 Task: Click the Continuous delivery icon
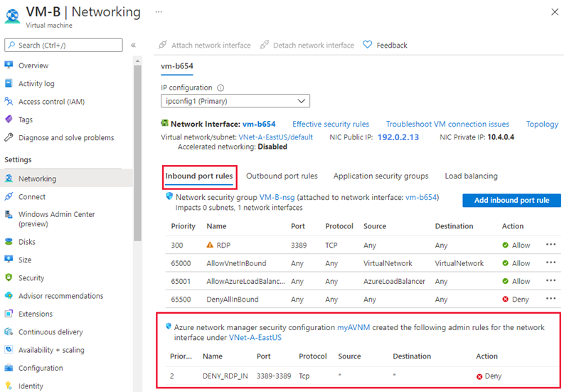point(9,332)
